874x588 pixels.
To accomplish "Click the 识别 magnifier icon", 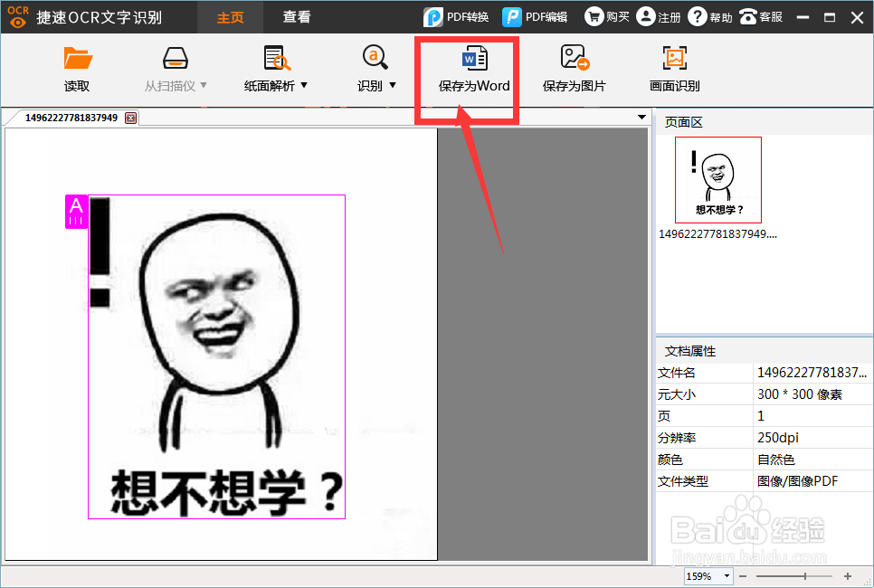I will point(375,57).
